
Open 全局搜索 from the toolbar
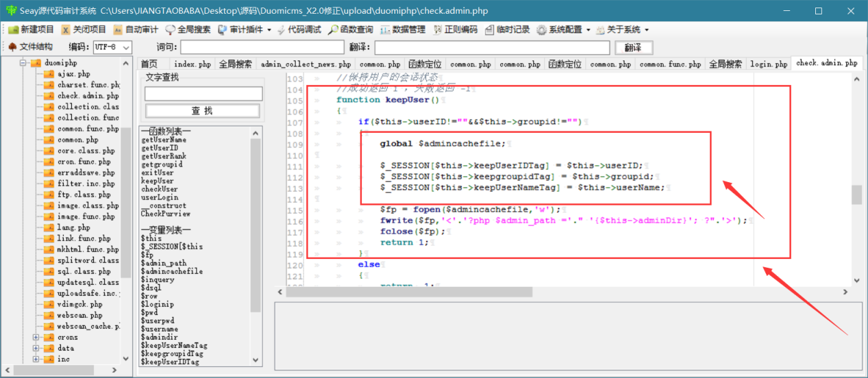click(x=188, y=29)
